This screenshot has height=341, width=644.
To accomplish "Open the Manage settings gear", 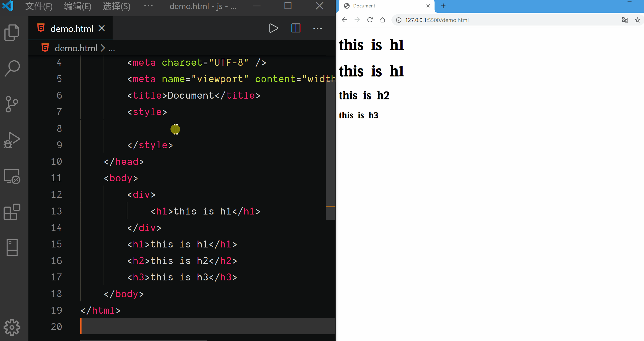I will [x=12, y=327].
